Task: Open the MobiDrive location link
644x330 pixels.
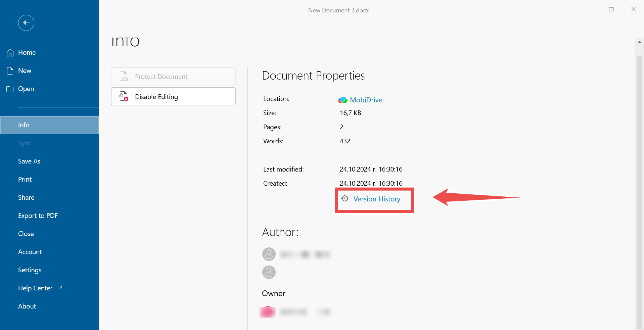Action: pos(366,100)
